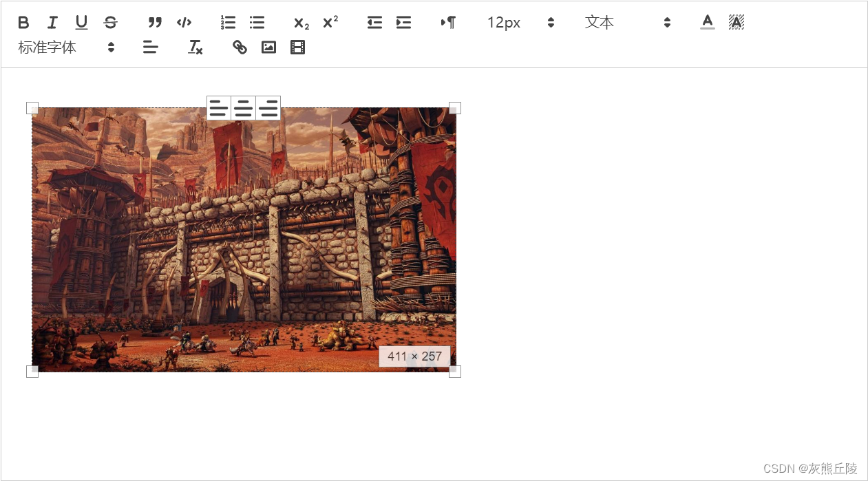Click the bottom-left image resize handle

tap(32, 372)
